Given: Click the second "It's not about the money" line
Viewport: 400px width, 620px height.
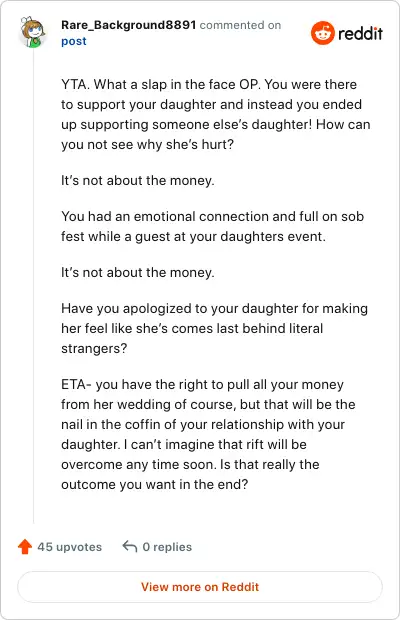Looking at the screenshot, I should click(x=138, y=272).
